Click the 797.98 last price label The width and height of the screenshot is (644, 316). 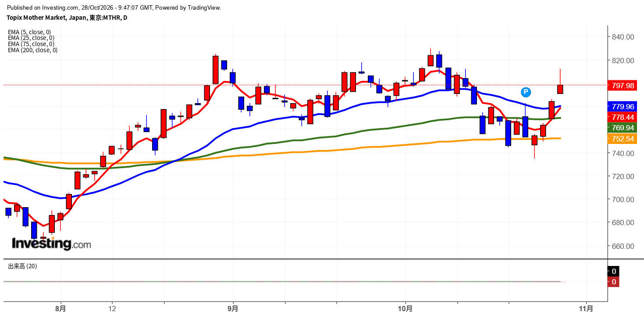(623, 86)
